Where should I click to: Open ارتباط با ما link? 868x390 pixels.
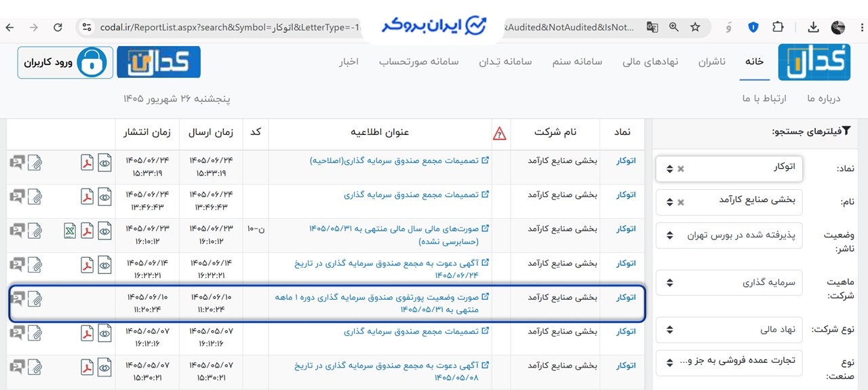point(764,99)
